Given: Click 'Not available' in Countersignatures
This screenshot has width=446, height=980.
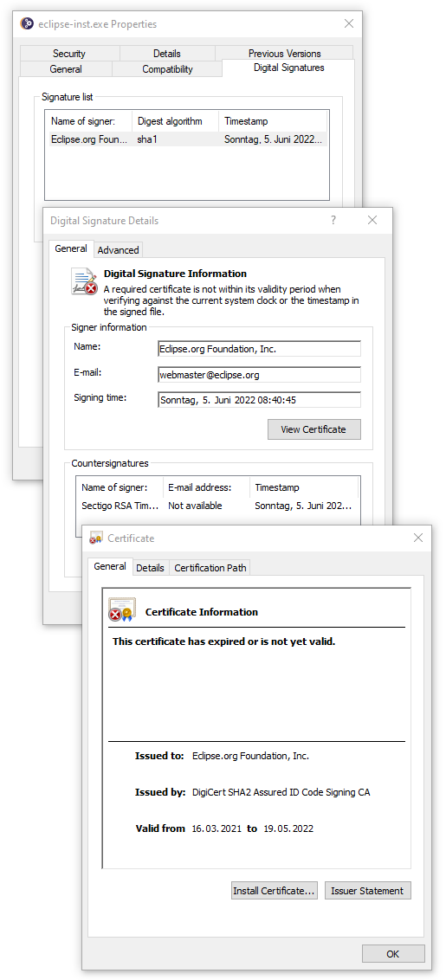Looking at the screenshot, I should coord(195,506).
